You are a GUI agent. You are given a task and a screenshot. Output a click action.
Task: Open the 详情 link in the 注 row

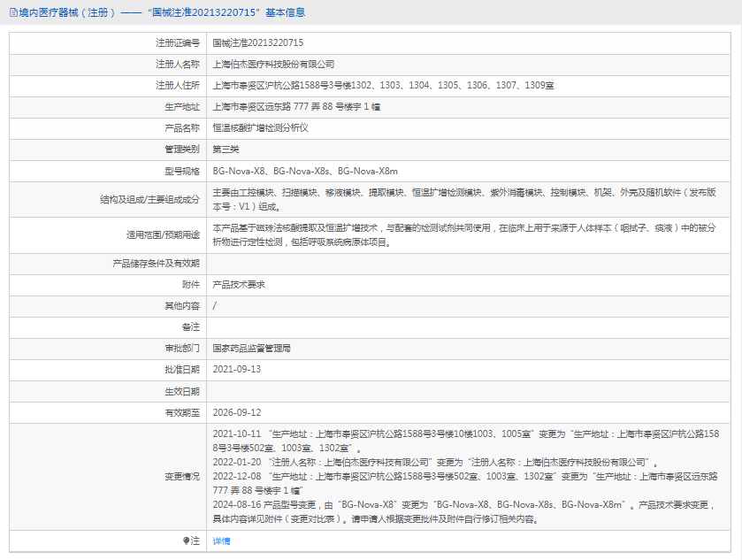tap(221, 541)
